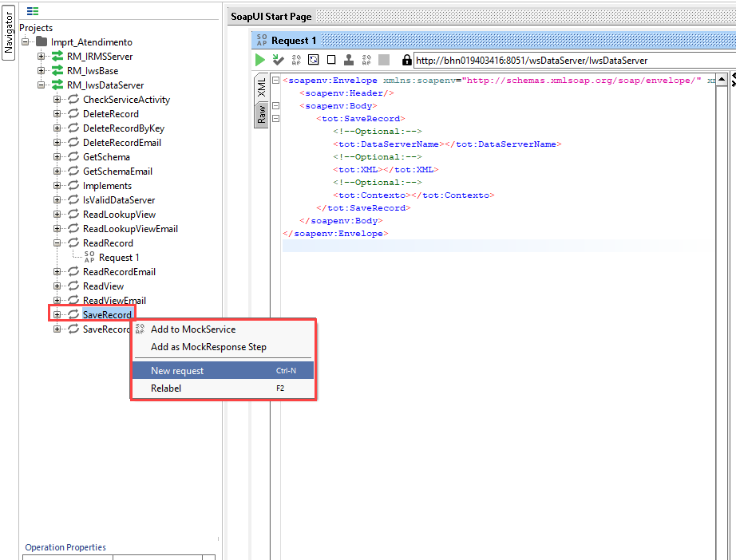
Task: Select ReadViewEmail in tree
Action: (x=114, y=300)
